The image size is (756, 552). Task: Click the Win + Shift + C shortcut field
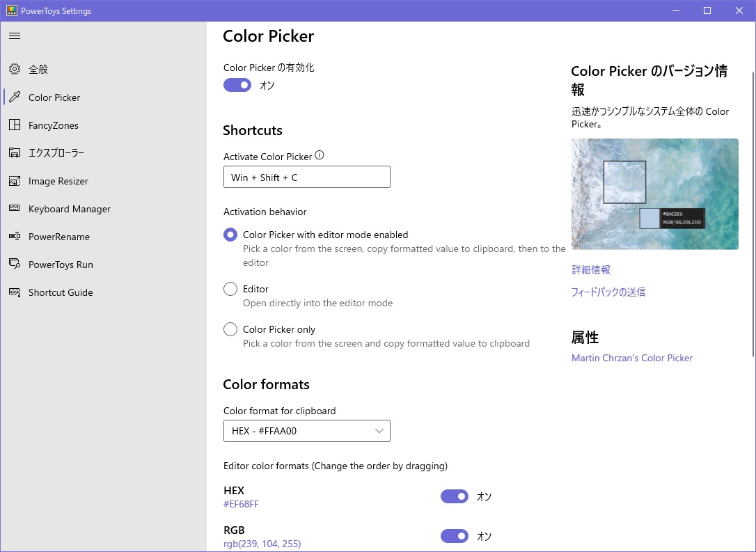pos(306,177)
